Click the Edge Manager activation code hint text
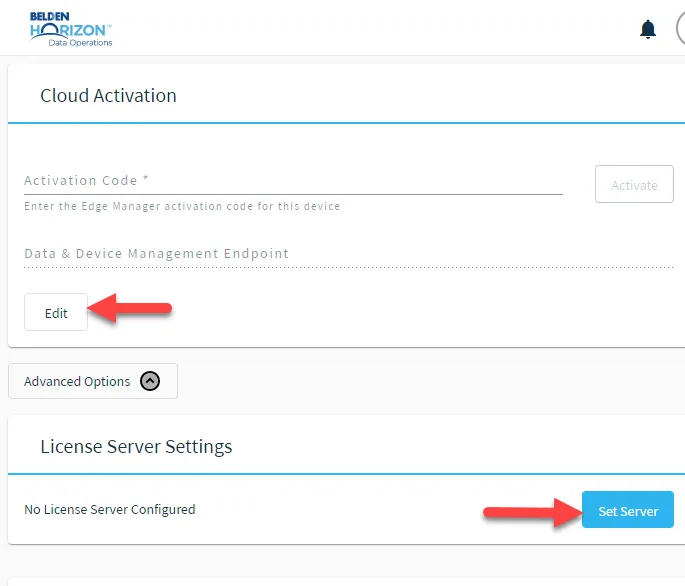 click(182, 206)
